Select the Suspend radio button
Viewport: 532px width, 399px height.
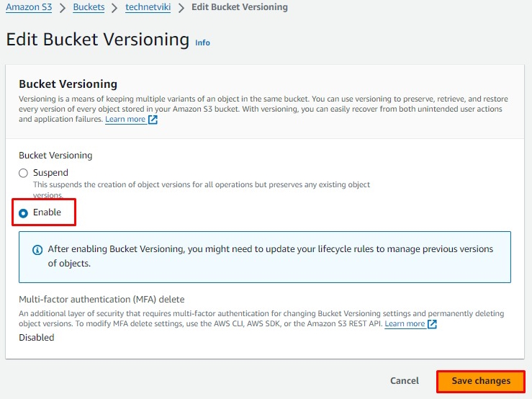(x=24, y=173)
